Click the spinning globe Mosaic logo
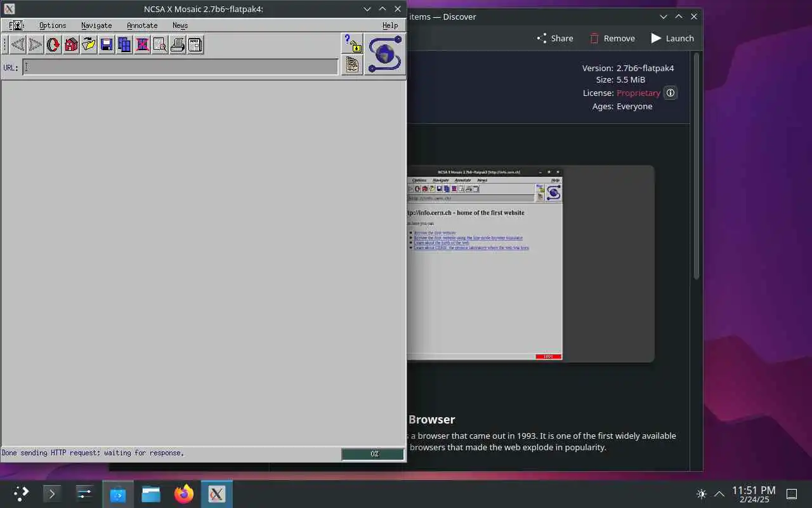This screenshot has width=812, height=508. (385, 55)
